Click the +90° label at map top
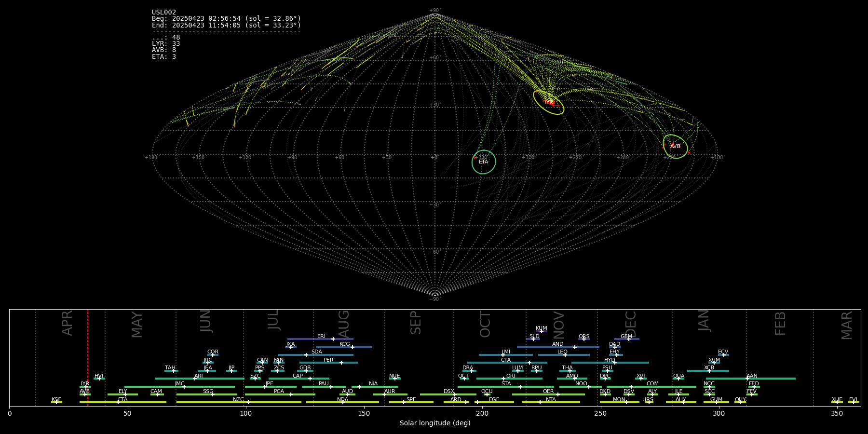 coord(435,11)
